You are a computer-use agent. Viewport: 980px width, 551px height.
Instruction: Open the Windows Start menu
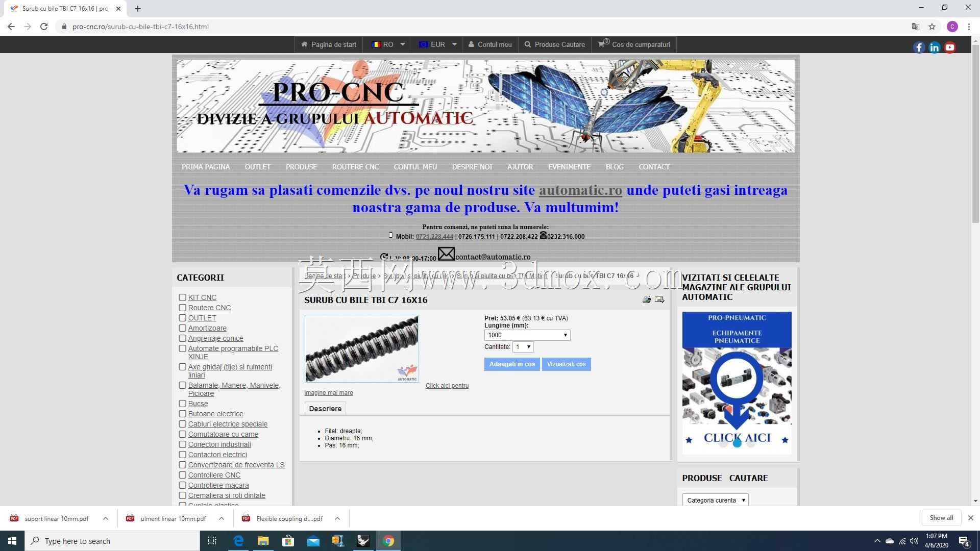[12, 541]
